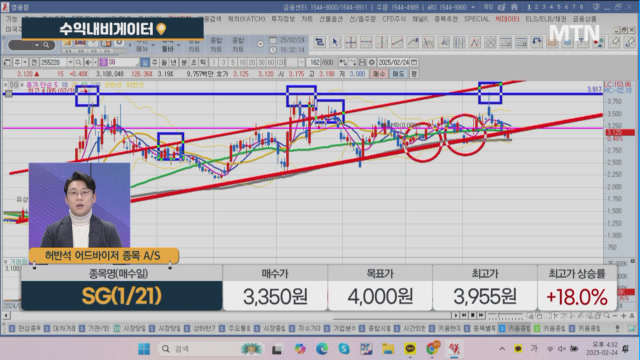Click the chart's horizontal scrollbar left arrow

point(6,316)
